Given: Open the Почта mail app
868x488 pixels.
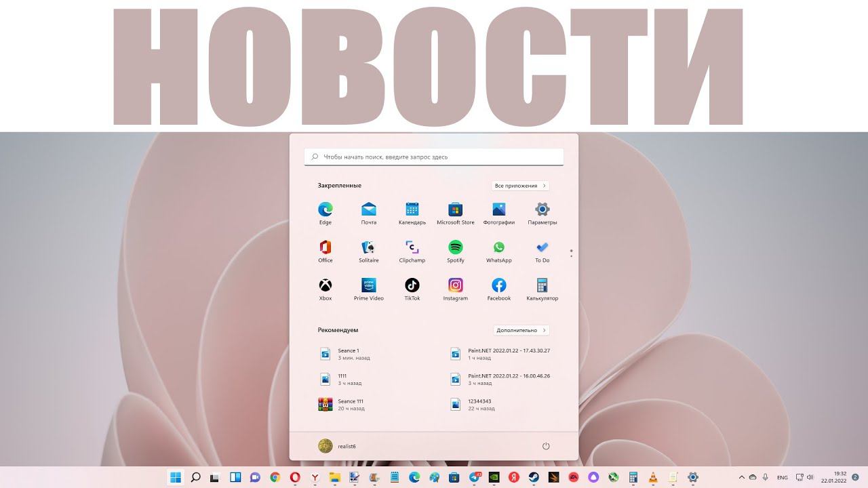Looking at the screenshot, I should click(x=369, y=213).
